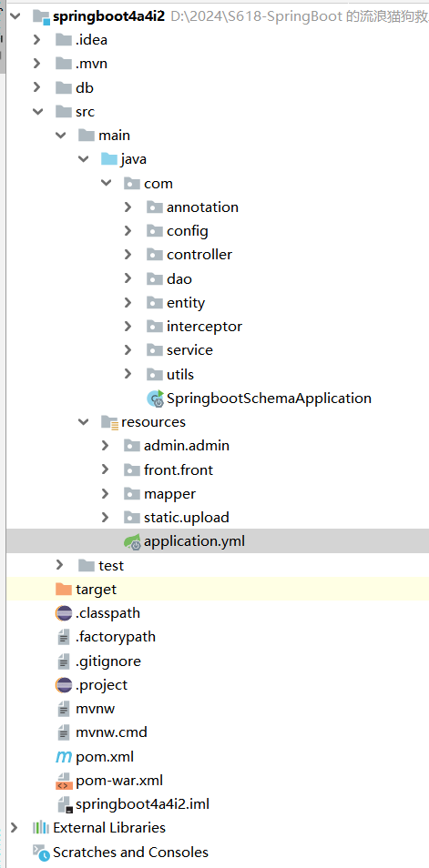
Task: Collapse the resources folder
Action: click(84, 422)
